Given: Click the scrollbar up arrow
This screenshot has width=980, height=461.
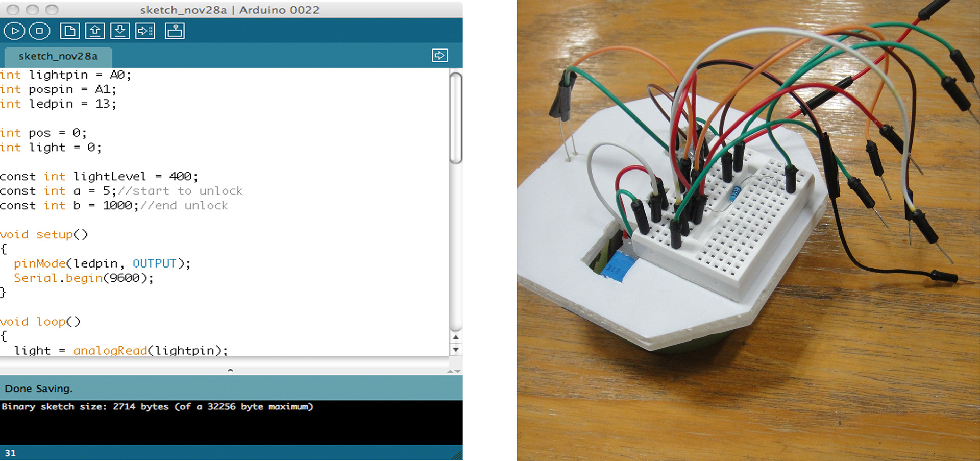Looking at the screenshot, I should pos(456,337).
